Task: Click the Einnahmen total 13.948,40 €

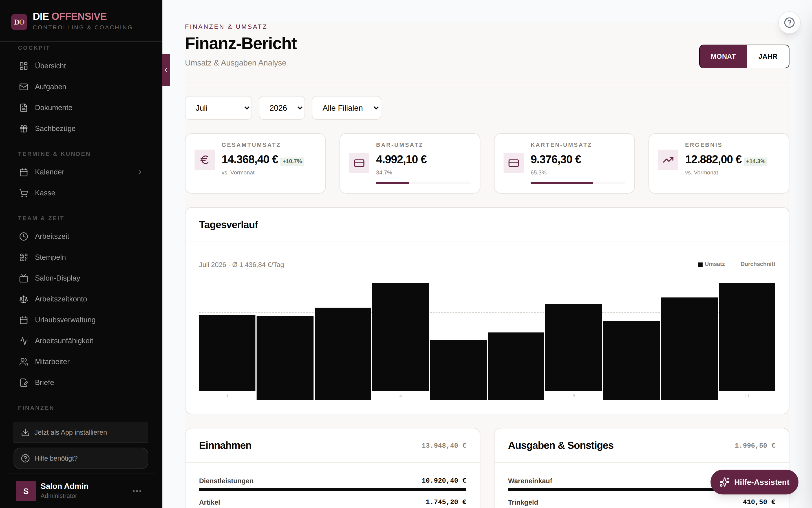Action: (x=443, y=446)
